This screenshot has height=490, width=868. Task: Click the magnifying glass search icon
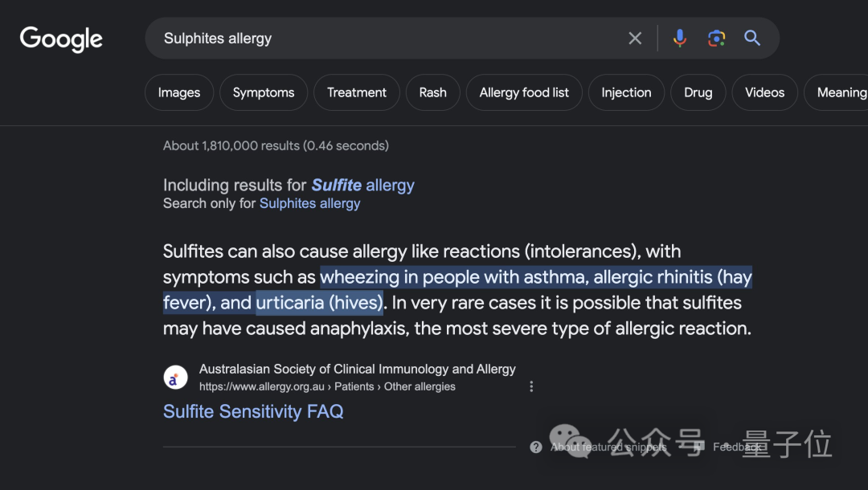(751, 39)
